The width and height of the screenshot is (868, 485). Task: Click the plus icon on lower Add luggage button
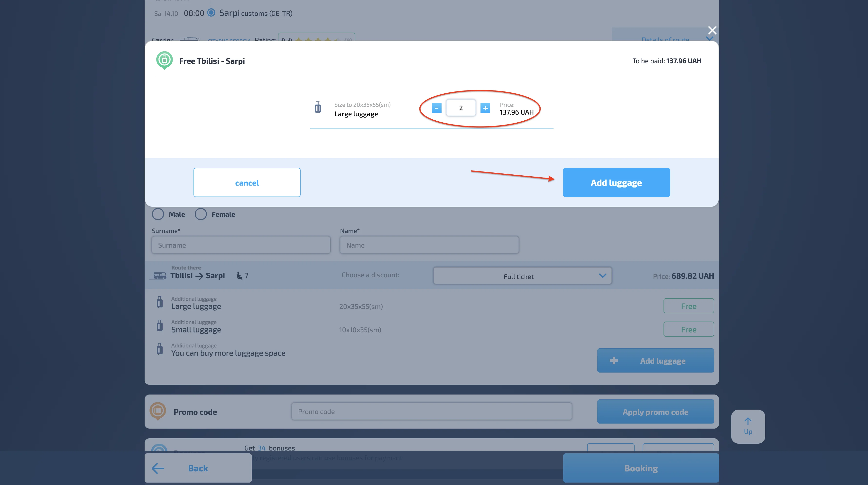click(614, 360)
